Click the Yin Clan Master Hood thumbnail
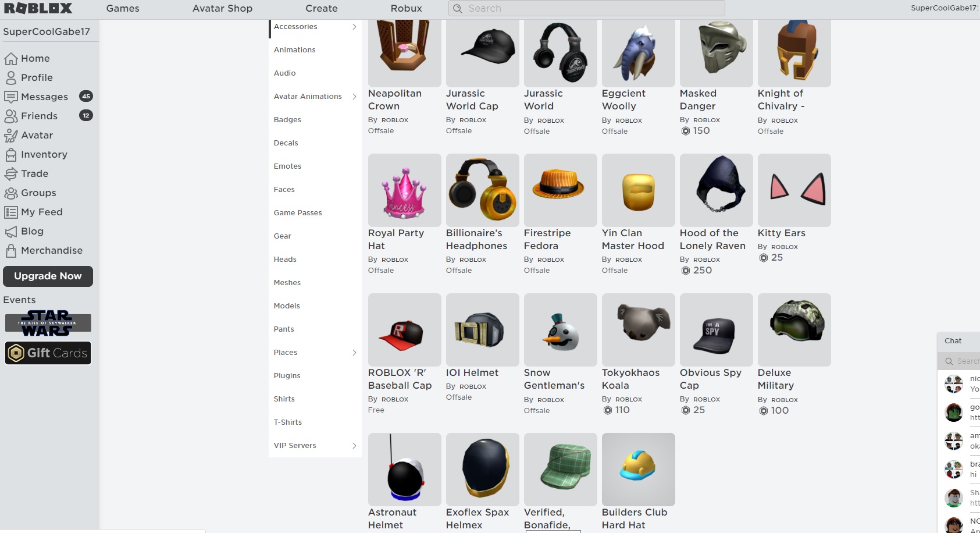The height and width of the screenshot is (533, 980). (x=639, y=190)
